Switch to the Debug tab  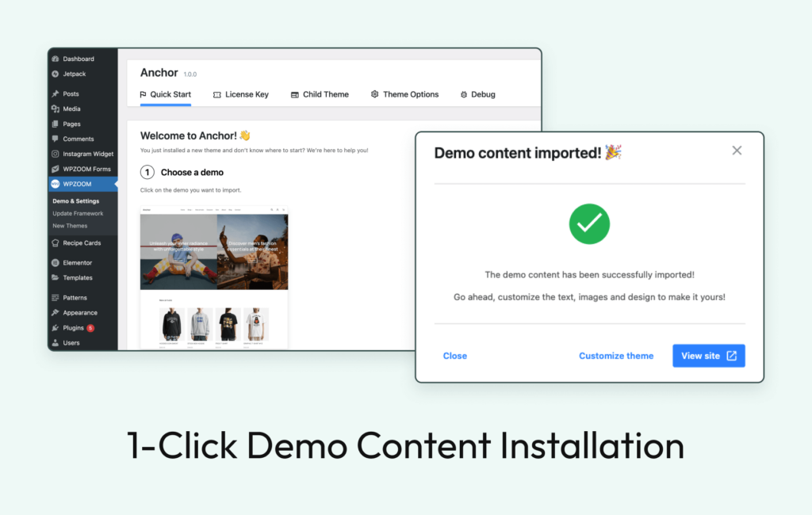coord(477,95)
